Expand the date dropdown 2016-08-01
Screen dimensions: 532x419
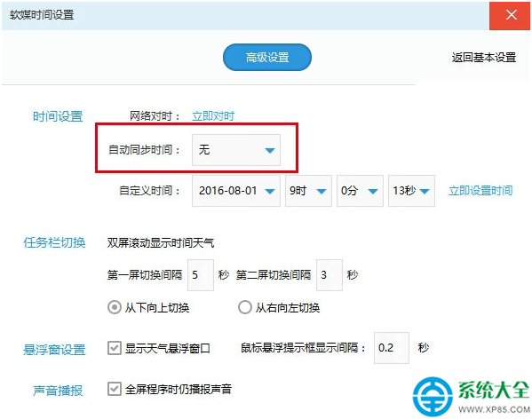236,191
